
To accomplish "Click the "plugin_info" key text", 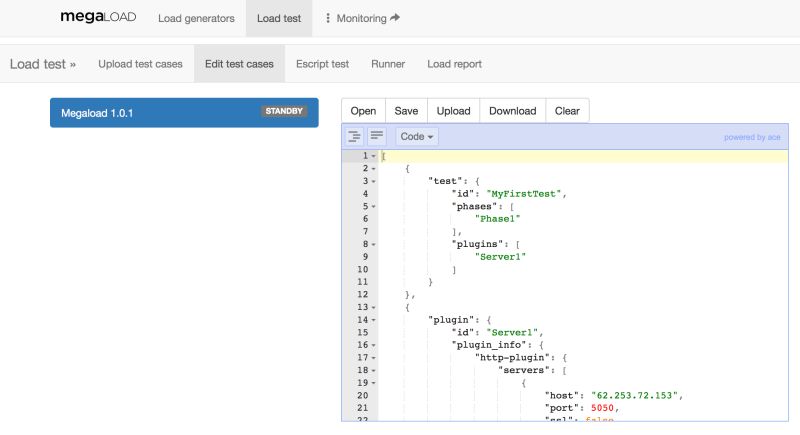I will coord(492,345).
